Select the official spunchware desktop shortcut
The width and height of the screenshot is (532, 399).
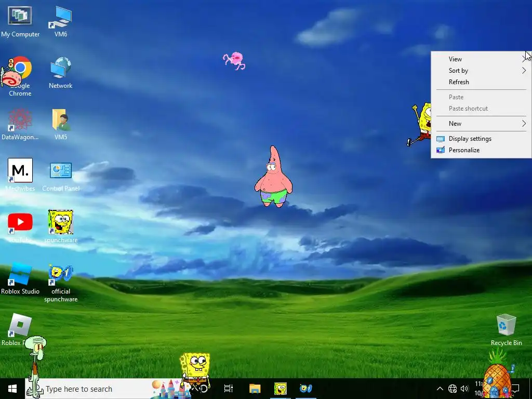pyautogui.click(x=61, y=283)
